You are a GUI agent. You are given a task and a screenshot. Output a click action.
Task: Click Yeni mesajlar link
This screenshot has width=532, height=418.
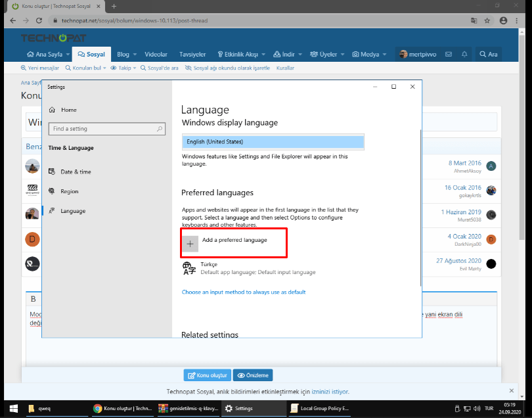pyautogui.click(x=40, y=68)
